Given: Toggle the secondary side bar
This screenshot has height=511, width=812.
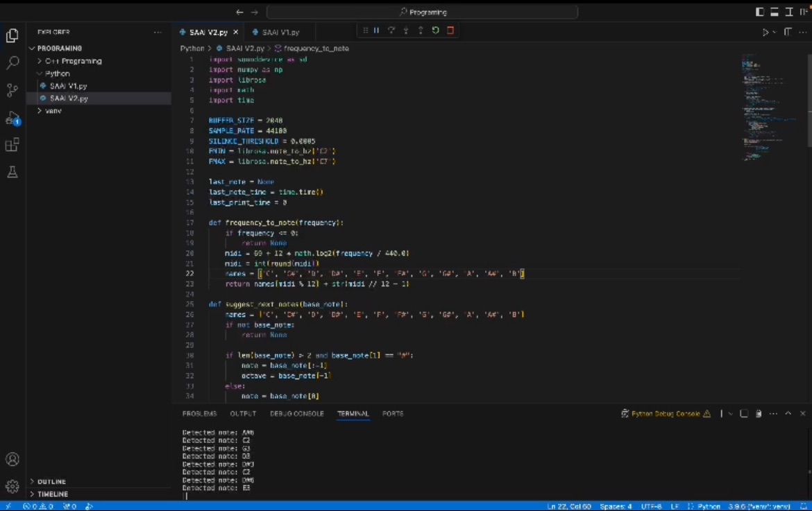Looking at the screenshot, I should coord(788,12).
